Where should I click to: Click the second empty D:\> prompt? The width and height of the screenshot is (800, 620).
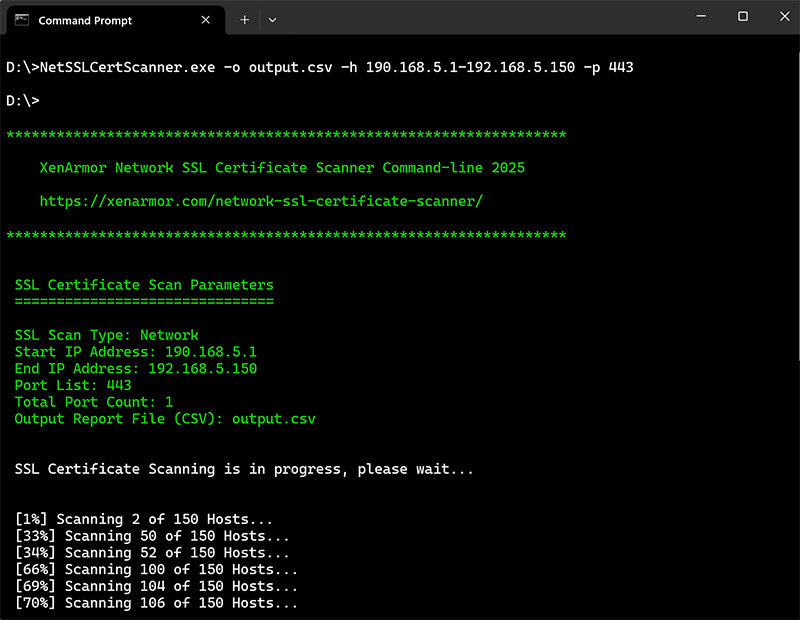tap(23, 101)
